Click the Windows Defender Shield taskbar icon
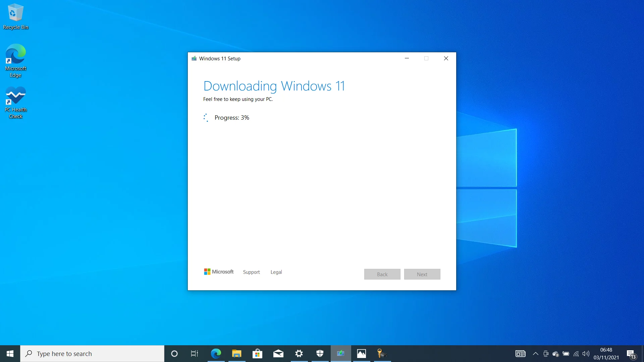 (x=320, y=353)
